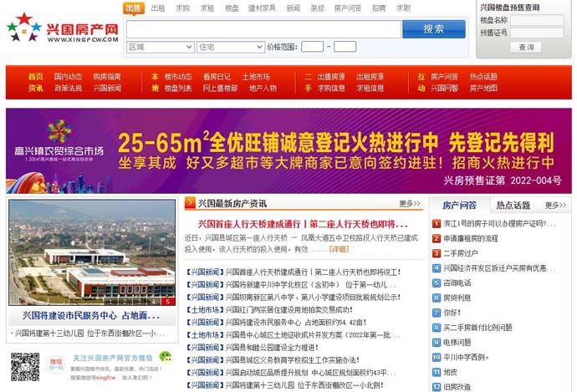Open the 市民服务中心 aerial photo slide
Viewport: 577px width, 392px height.
pyautogui.click(x=92, y=252)
